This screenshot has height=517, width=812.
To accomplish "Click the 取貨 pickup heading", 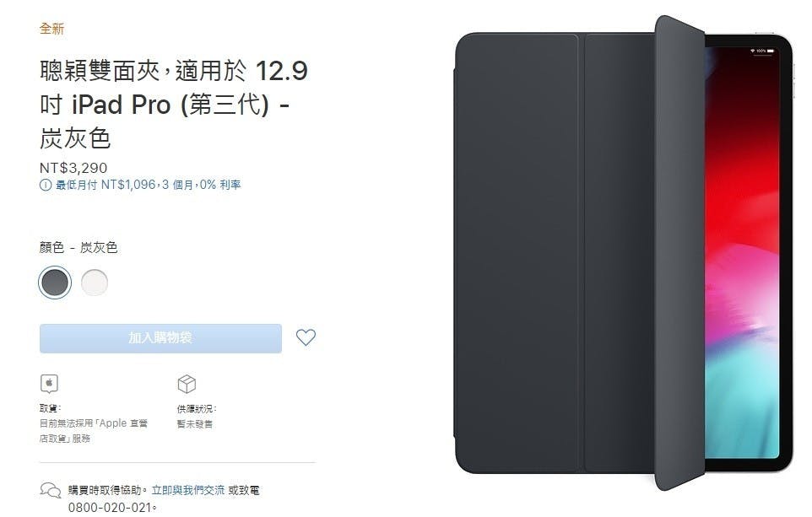I will tap(51, 408).
